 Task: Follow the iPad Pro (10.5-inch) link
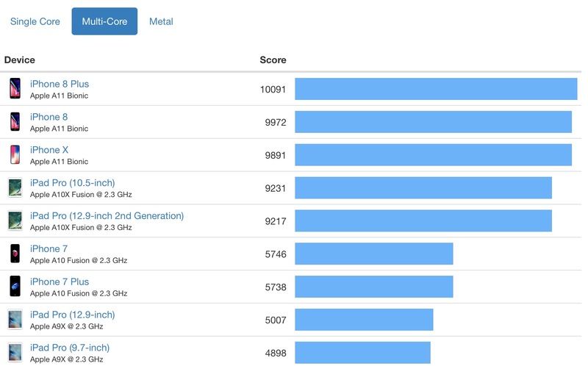(x=72, y=183)
